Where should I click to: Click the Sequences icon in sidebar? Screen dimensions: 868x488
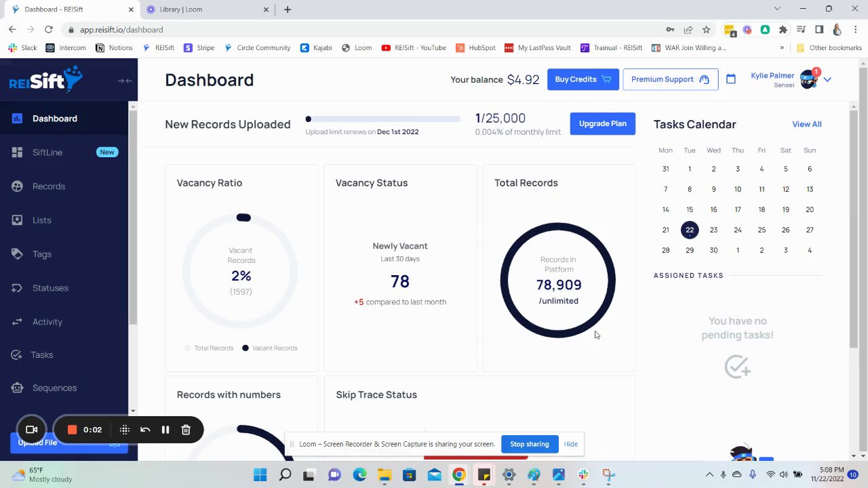[17, 388]
